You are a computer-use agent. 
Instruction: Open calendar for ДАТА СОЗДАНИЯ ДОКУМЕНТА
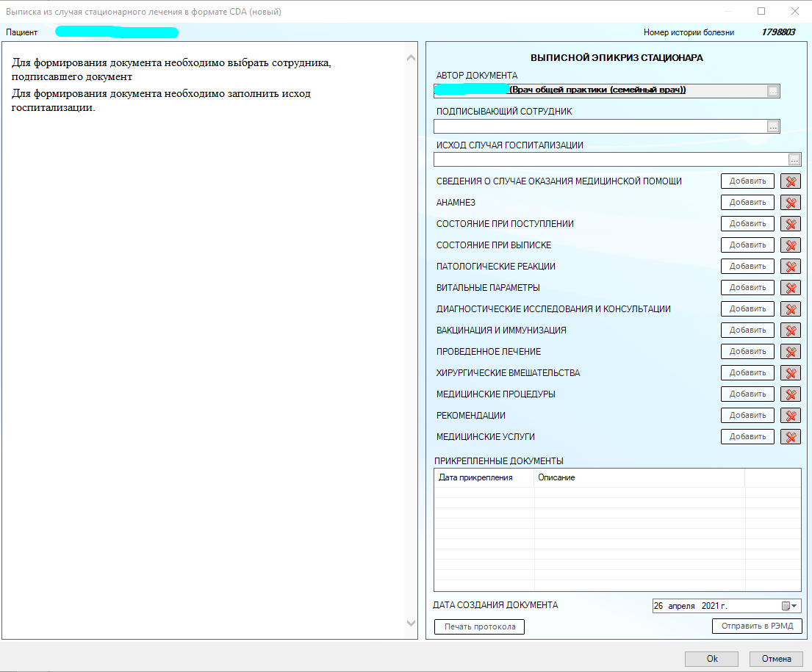(789, 606)
